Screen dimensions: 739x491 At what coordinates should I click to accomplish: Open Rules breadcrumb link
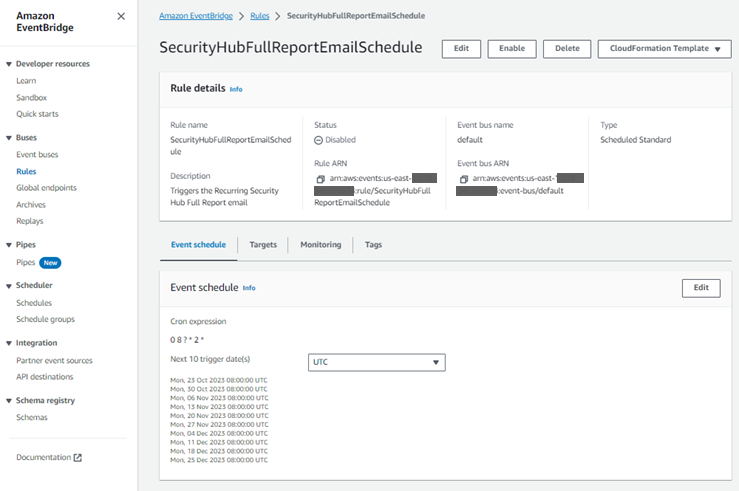point(260,16)
